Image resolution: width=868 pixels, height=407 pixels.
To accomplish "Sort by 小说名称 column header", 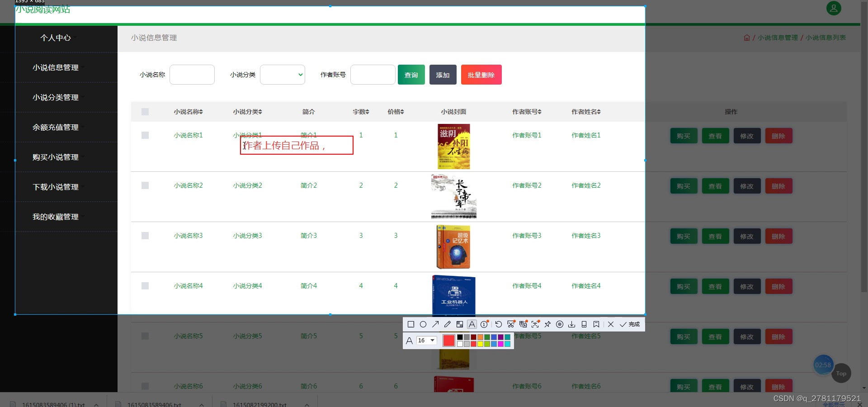I will (189, 112).
